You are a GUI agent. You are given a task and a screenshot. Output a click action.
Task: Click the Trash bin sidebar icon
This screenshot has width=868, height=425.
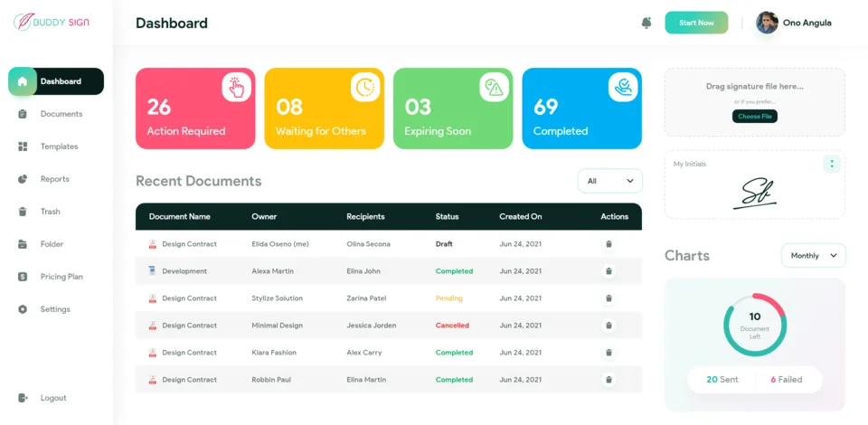22,212
